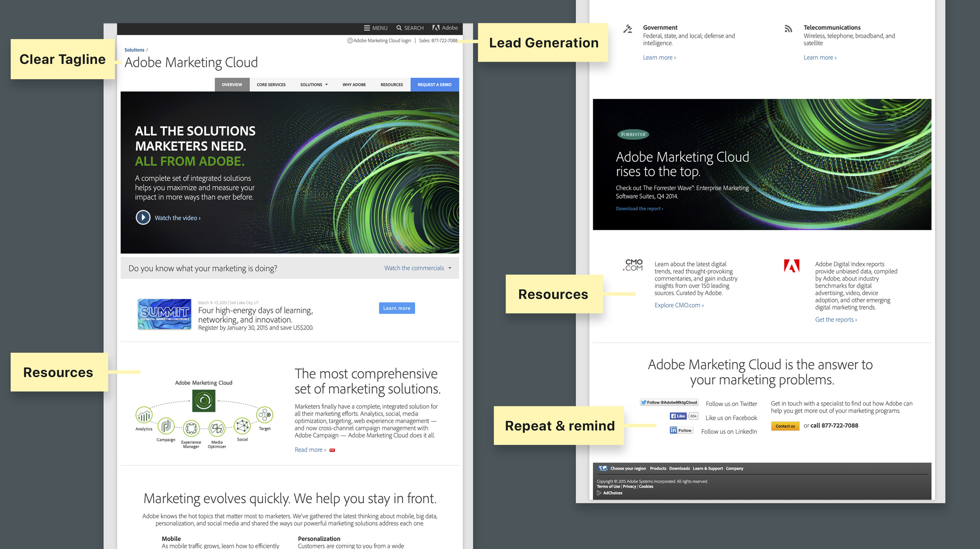Select the WHY ADOBE tab
Viewport: 980px width, 549px height.
tap(354, 85)
